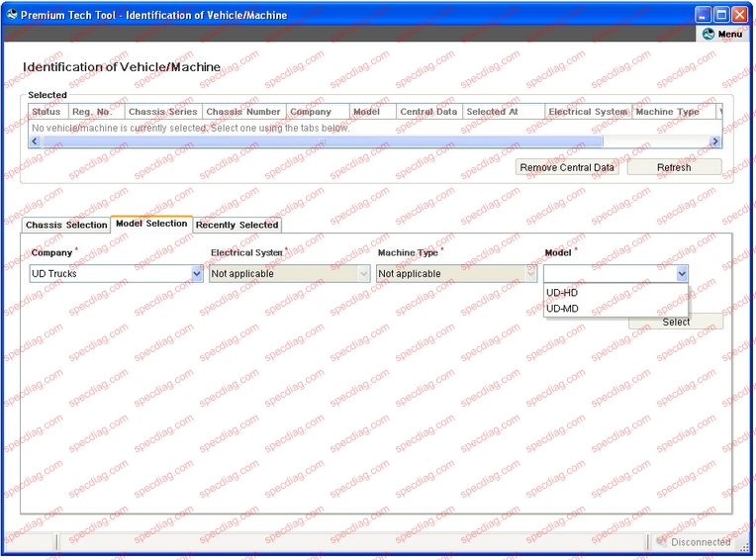756x560 pixels.
Task: Collapse the Model dropdown arrow
Action: coord(681,274)
